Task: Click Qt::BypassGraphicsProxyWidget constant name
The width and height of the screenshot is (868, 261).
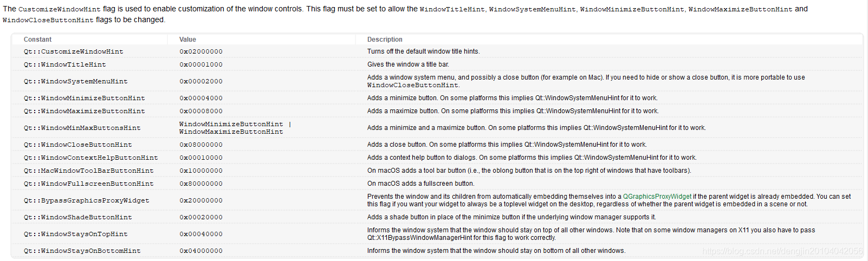Action: pyautogui.click(x=87, y=200)
